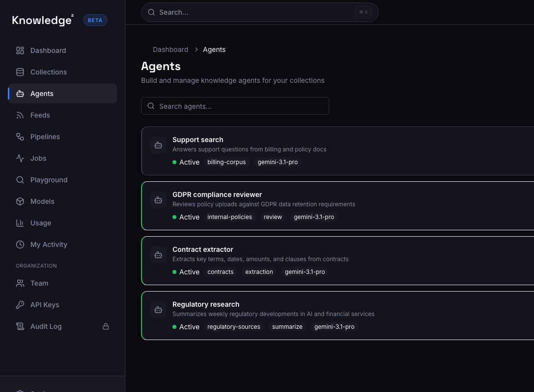Viewport: 534px width, 392px height.
Task: Open Playground via its magnifier icon
Action: click(20, 180)
